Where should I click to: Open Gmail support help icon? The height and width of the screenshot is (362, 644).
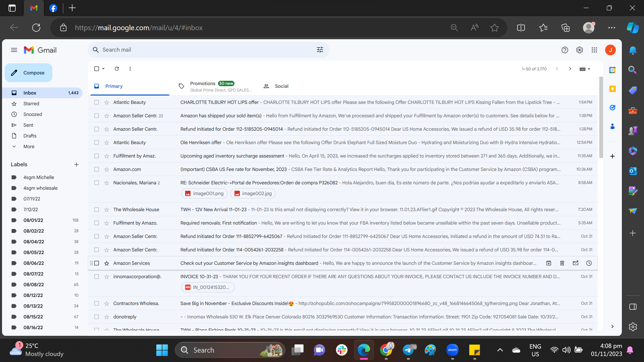click(565, 50)
